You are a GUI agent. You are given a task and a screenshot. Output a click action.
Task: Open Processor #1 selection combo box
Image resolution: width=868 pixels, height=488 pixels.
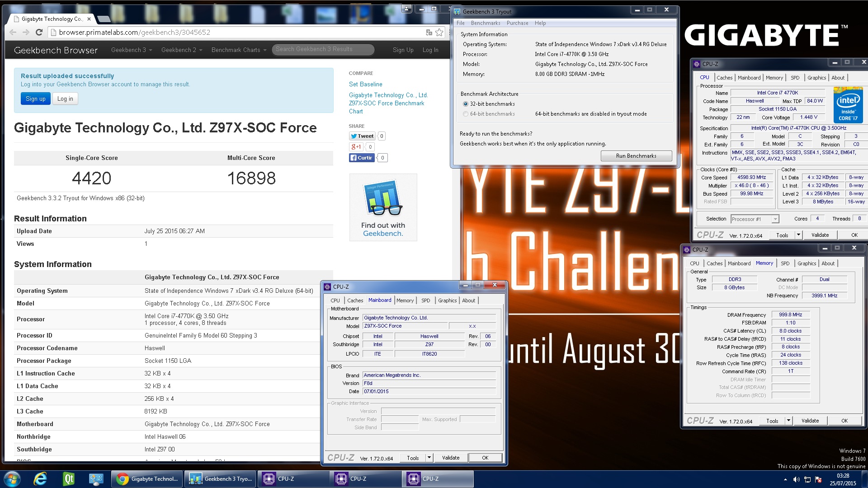pos(755,219)
